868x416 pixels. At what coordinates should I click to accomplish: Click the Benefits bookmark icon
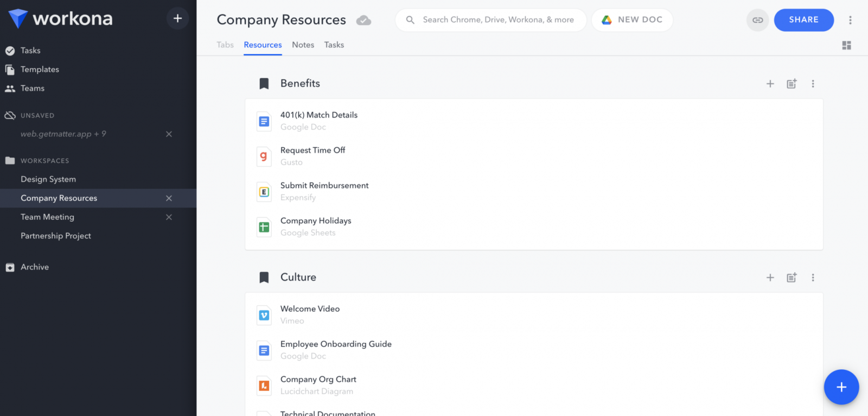click(x=264, y=84)
